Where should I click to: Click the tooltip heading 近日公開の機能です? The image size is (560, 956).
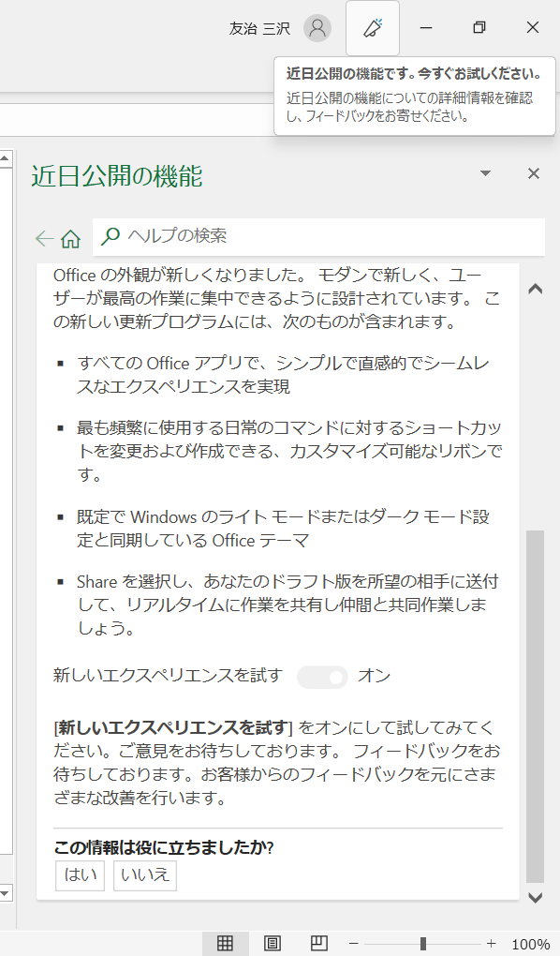point(414,74)
